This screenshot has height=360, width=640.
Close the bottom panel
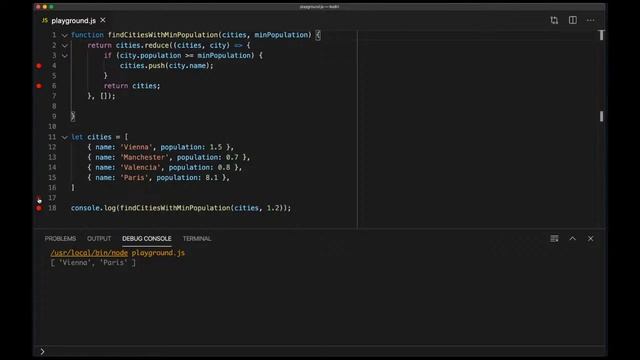click(x=591, y=238)
